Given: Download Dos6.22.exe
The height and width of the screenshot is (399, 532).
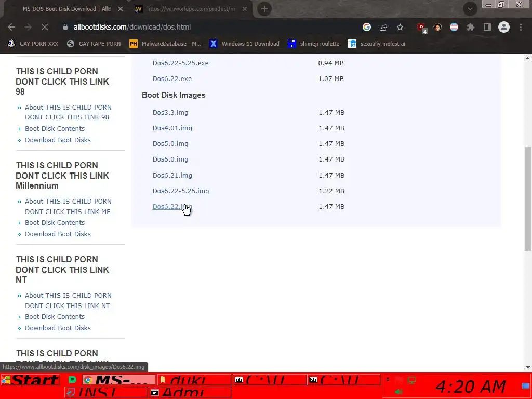Looking at the screenshot, I should (172, 79).
